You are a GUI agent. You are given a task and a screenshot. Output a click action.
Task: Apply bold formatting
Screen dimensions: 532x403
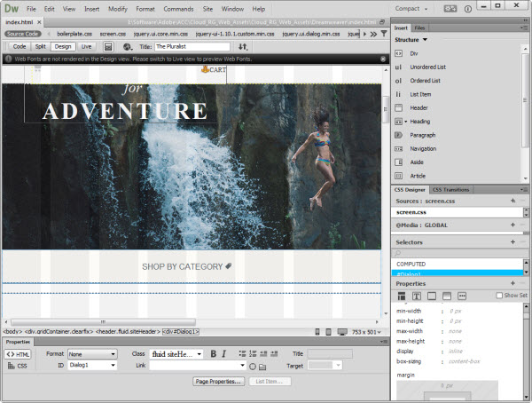(x=214, y=353)
